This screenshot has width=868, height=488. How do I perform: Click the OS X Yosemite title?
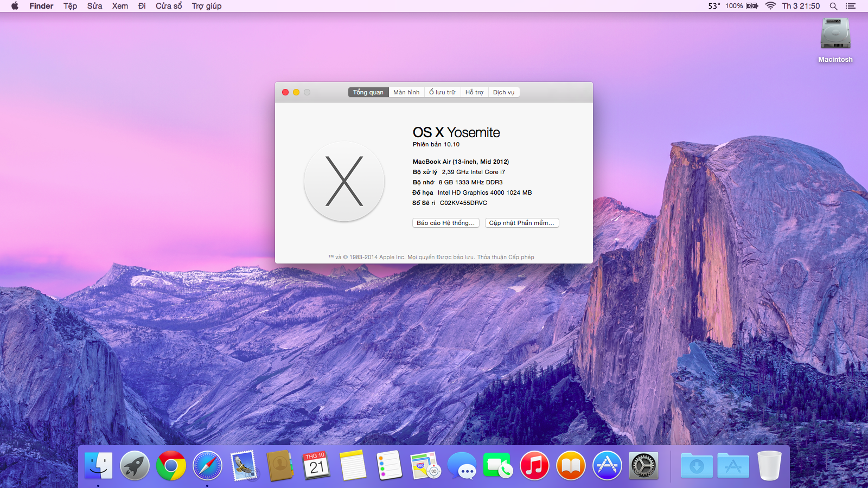tap(456, 132)
